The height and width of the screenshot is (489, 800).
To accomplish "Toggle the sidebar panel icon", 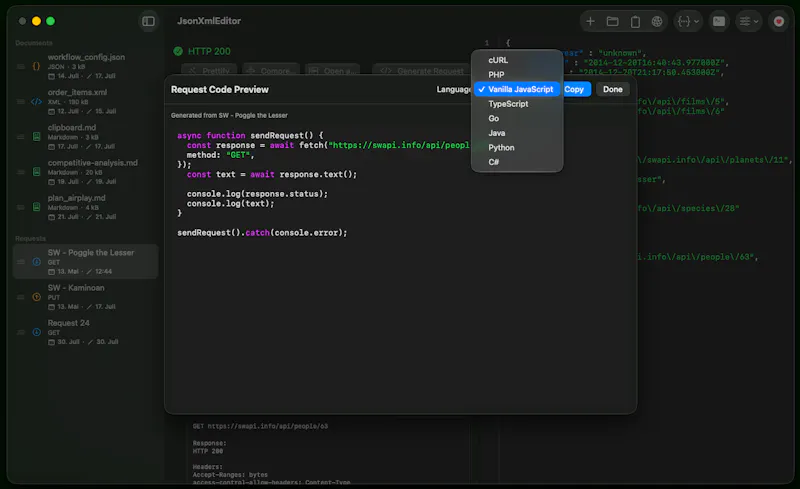I will [148, 21].
